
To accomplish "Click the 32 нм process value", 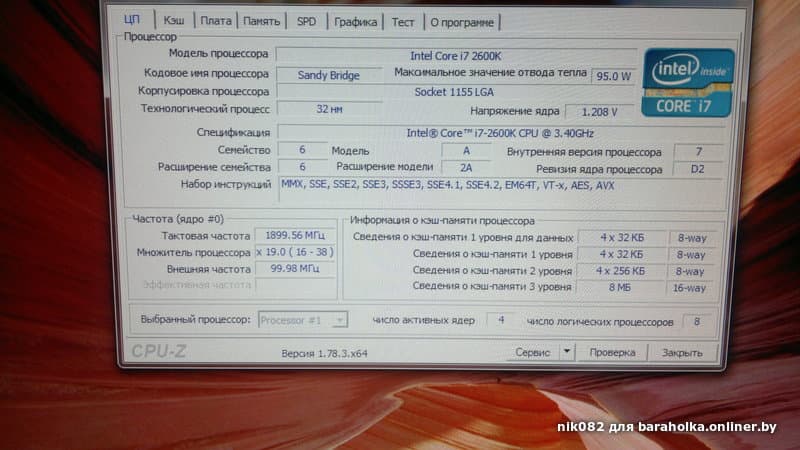I will [329, 109].
